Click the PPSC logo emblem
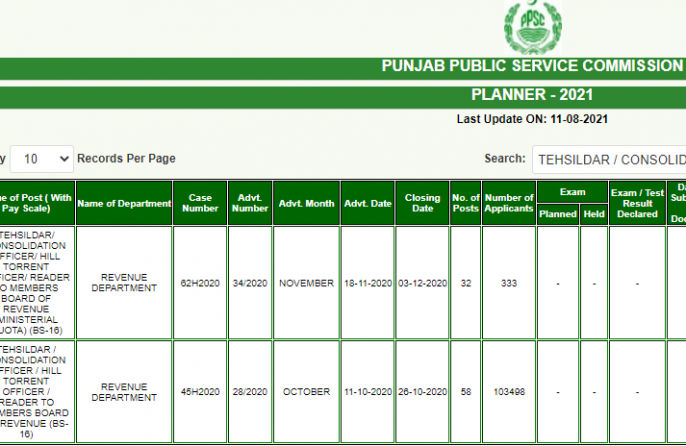The image size is (686, 446). (532, 27)
